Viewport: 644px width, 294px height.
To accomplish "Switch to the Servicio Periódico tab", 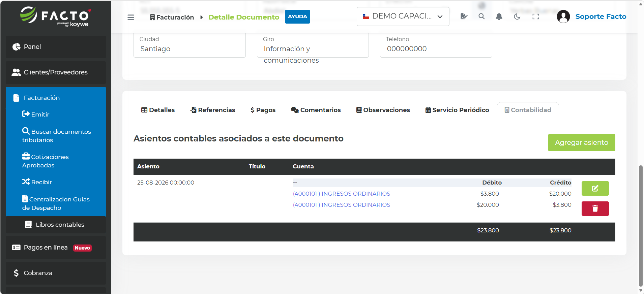I will [x=457, y=110].
